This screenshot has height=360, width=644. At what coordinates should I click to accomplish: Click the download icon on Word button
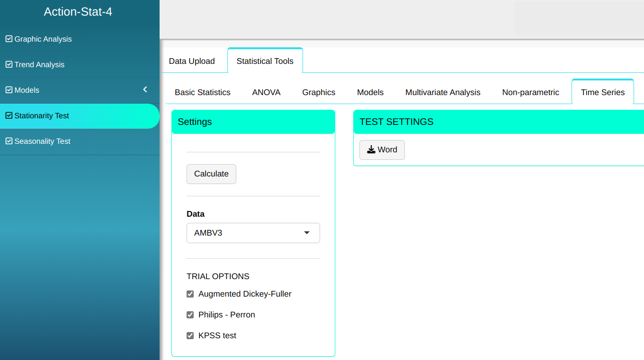(371, 149)
